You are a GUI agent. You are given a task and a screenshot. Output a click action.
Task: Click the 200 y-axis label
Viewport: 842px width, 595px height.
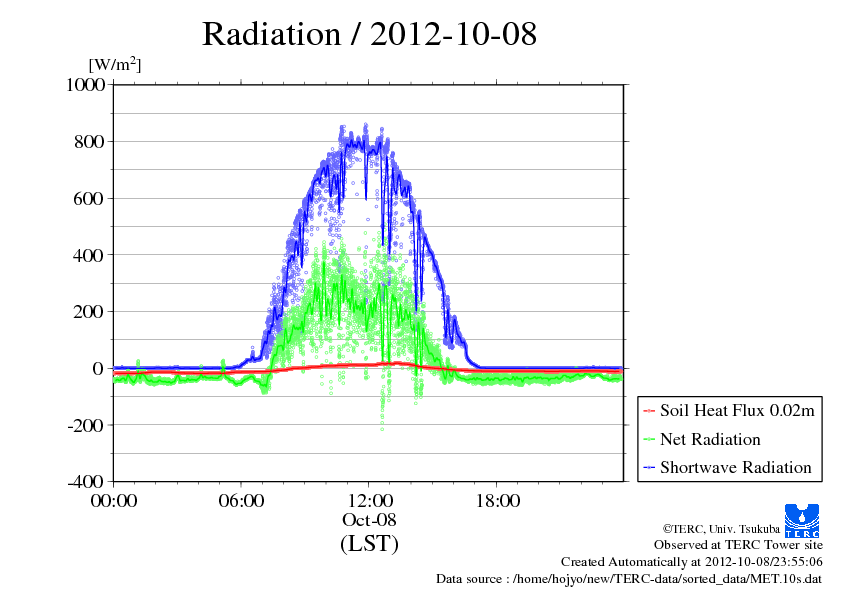89,312
